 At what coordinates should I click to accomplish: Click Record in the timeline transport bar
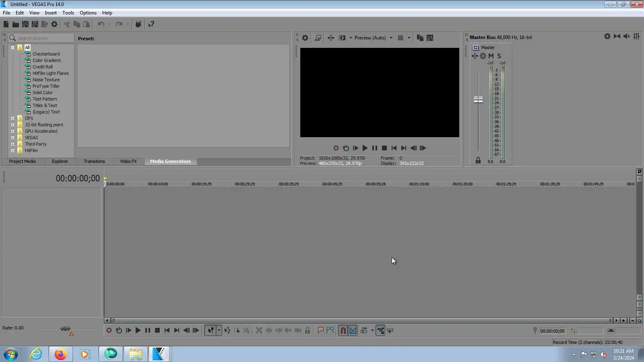pos(109,331)
